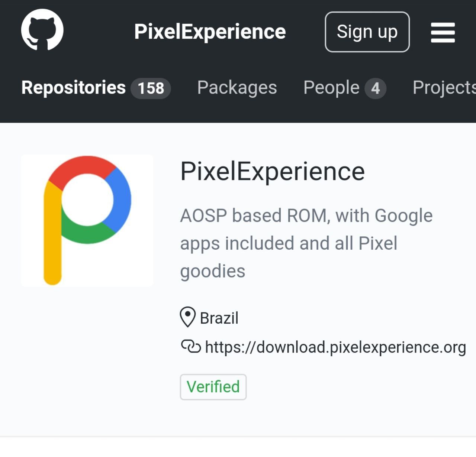Click the Sign up button
Viewport: 476px width, 457px height.
point(367,32)
